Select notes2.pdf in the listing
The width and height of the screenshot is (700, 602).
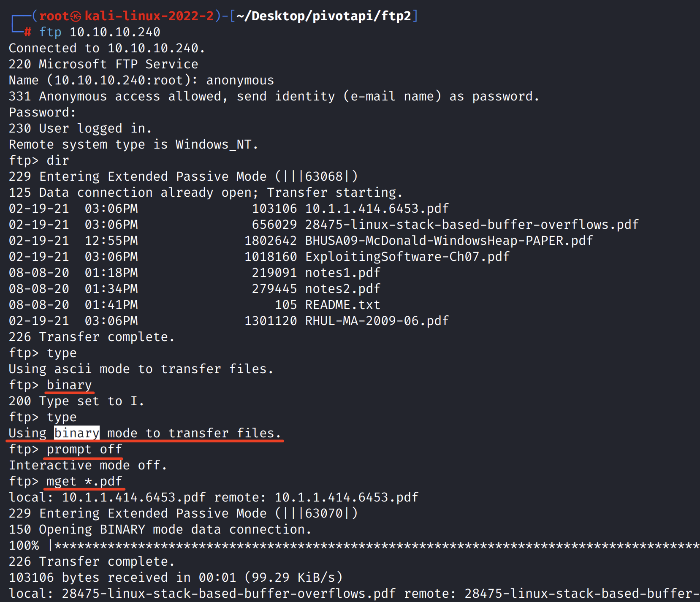(x=342, y=289)
